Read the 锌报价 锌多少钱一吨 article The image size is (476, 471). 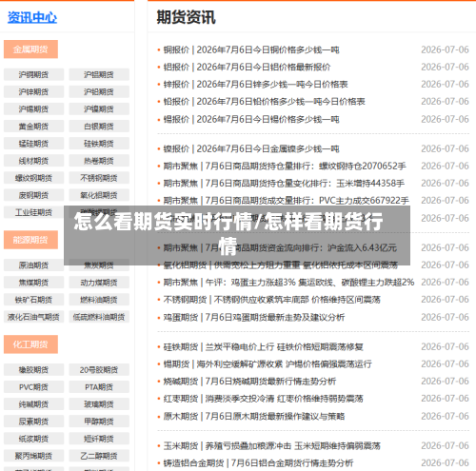point(255,84)
